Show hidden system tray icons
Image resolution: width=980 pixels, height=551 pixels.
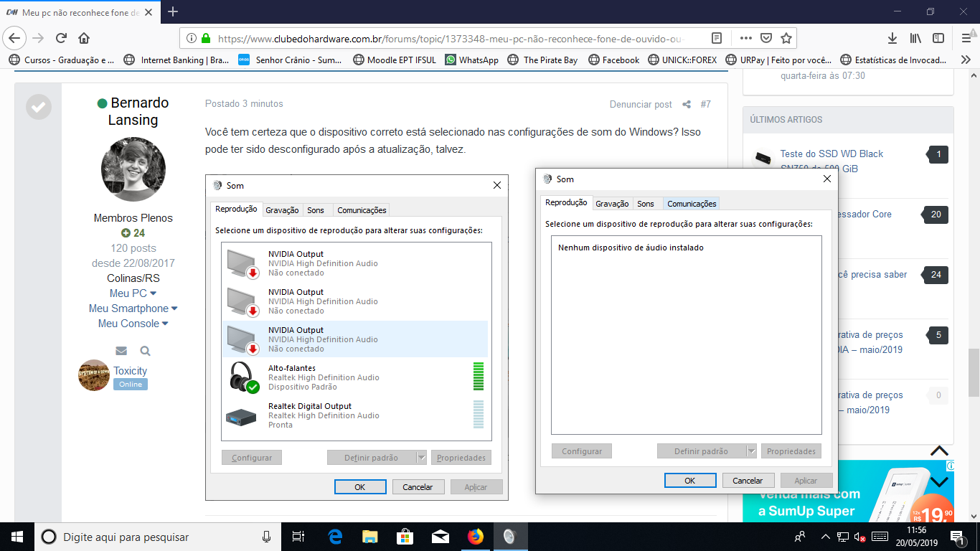click(x=825, y=537)
